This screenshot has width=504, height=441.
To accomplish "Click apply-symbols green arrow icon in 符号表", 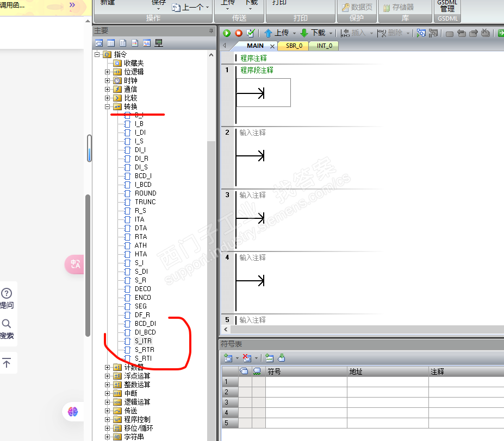I will (x=282, y=358).
